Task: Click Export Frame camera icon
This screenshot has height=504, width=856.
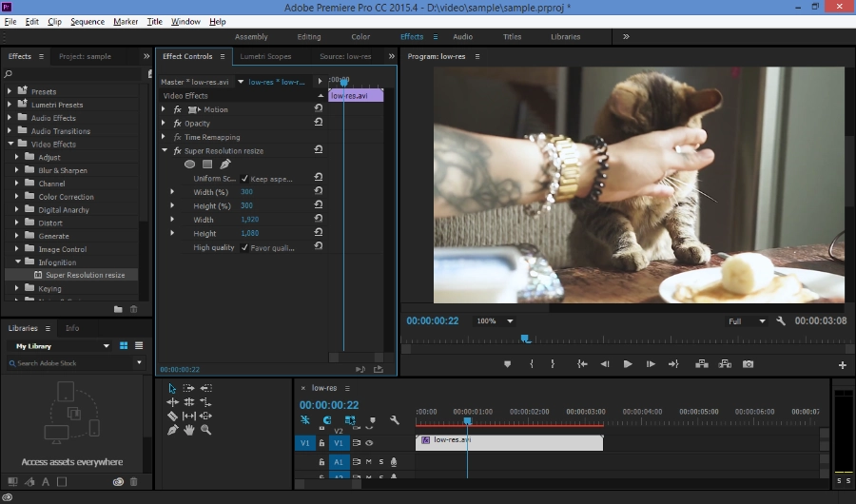Action: (748, 364)
